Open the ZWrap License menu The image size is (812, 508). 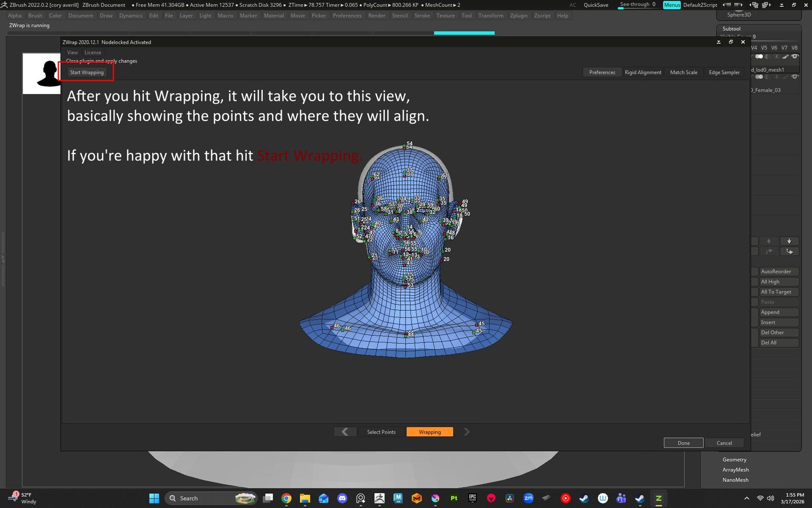(x=93, y=52)
